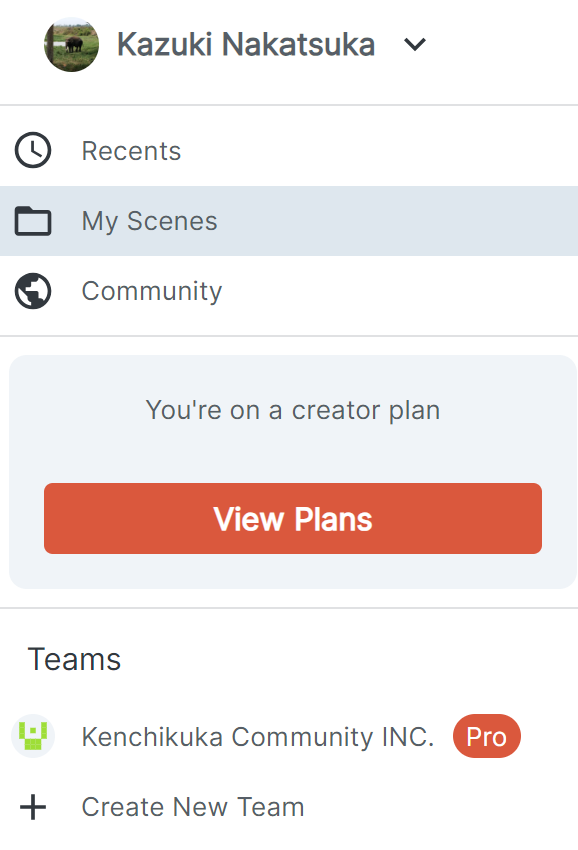
Task: Click the Kazuki Nakatsuka profile avatar
Action: (x=72, y=44)
